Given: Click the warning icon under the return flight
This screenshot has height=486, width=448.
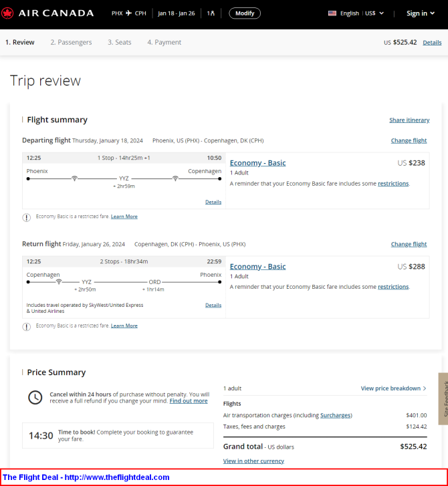Looking at the screenshot, I should [27, 327].
